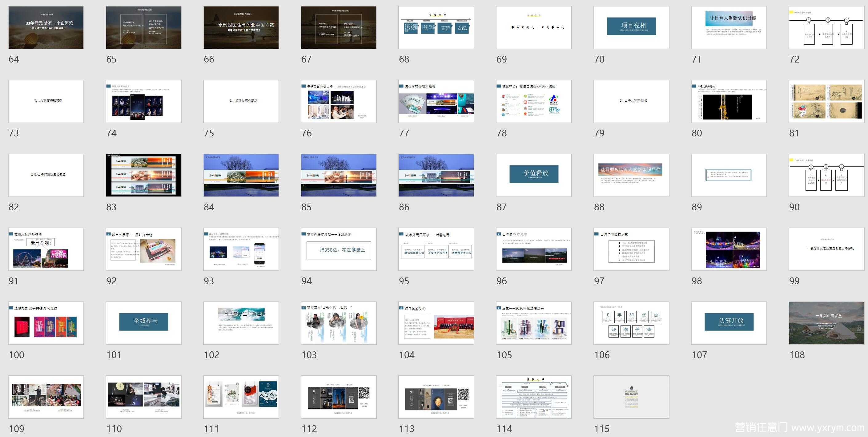
Task: Select slide 73 thumbnail 大V代言海报预热
Action: point(46,101)
